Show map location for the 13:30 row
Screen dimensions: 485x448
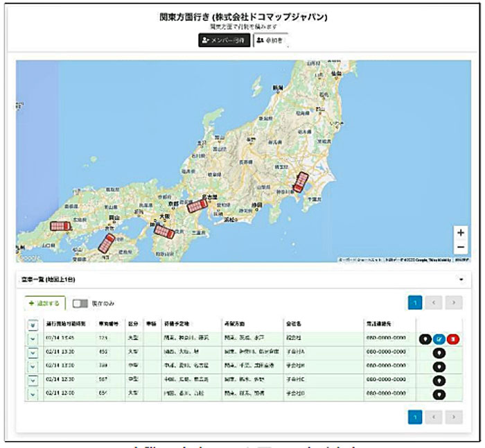click(439, 353)
